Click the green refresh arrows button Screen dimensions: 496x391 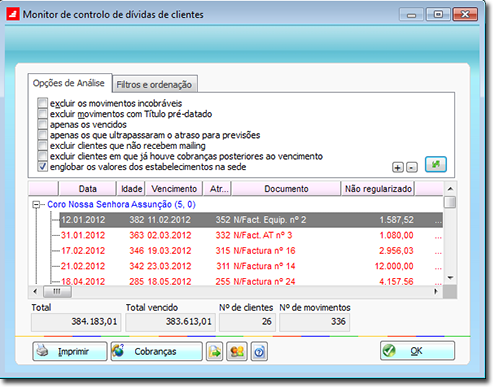[436, 164]
